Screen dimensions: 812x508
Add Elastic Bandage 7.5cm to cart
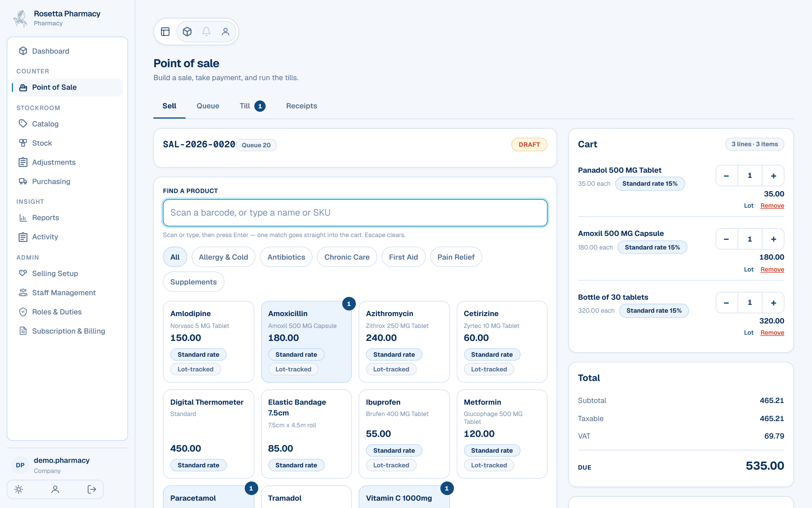pos(306,434)
